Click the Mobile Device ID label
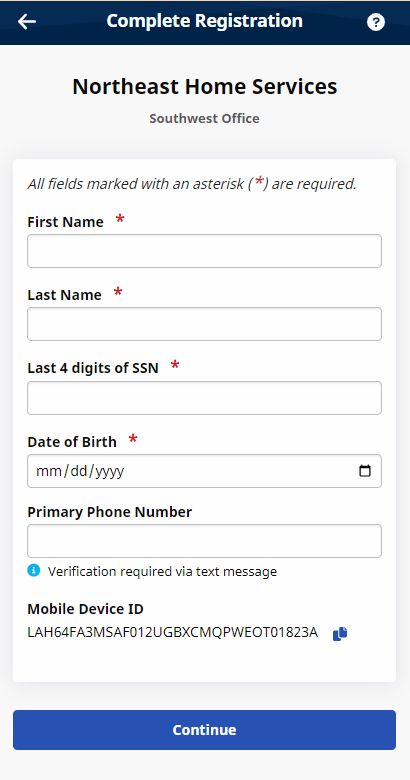410x780 pixels. tap(86, 609)
